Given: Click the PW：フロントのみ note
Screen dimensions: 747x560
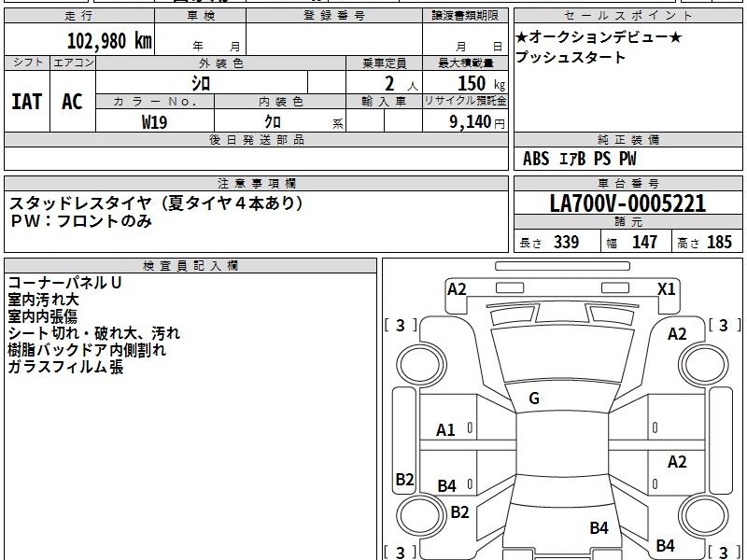Looking at the screenshot, I should click(81, 221).
